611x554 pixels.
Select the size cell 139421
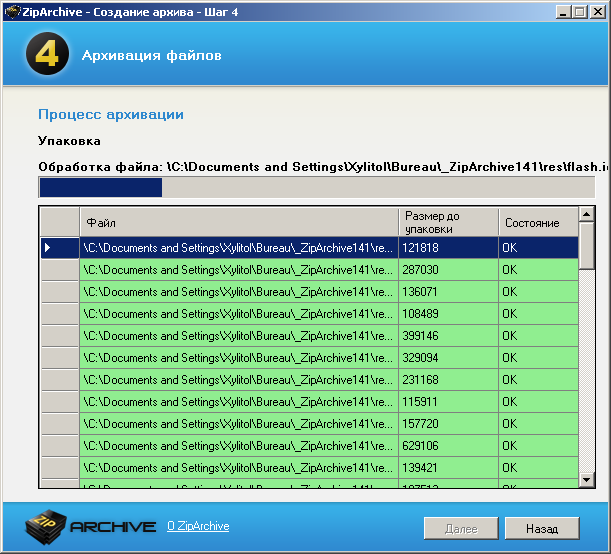point(449,468)
